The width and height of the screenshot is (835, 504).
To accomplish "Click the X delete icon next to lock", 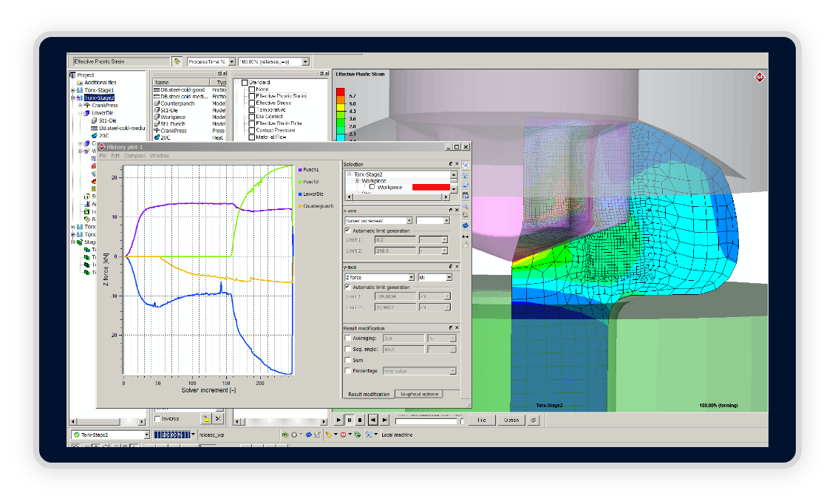I will (x=218, y=419).
